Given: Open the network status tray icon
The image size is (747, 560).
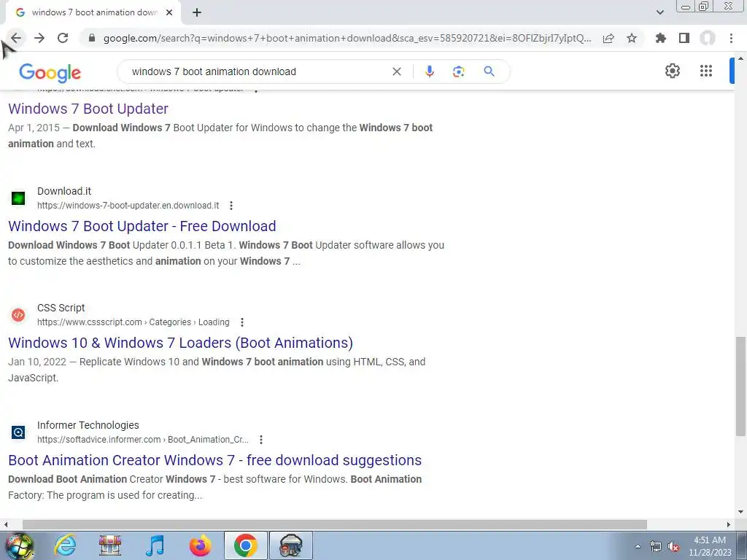Looking at the screenshot, I should pos(656,547).
